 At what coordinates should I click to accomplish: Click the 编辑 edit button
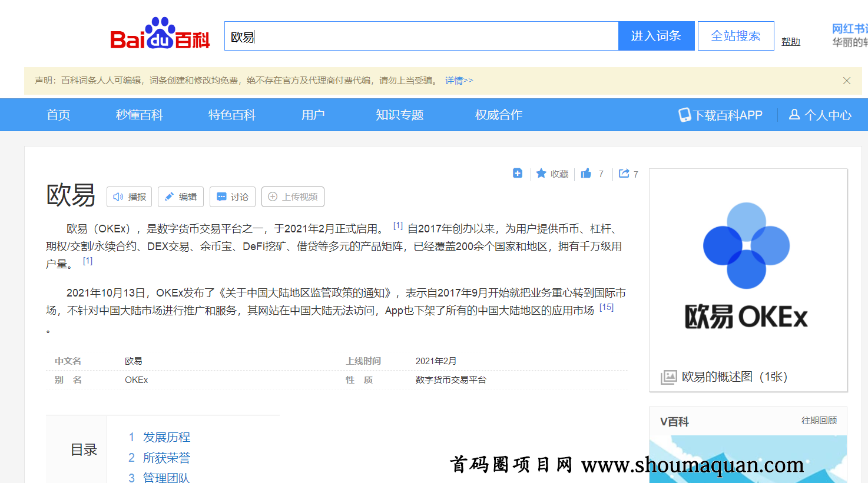click(181, 197)
